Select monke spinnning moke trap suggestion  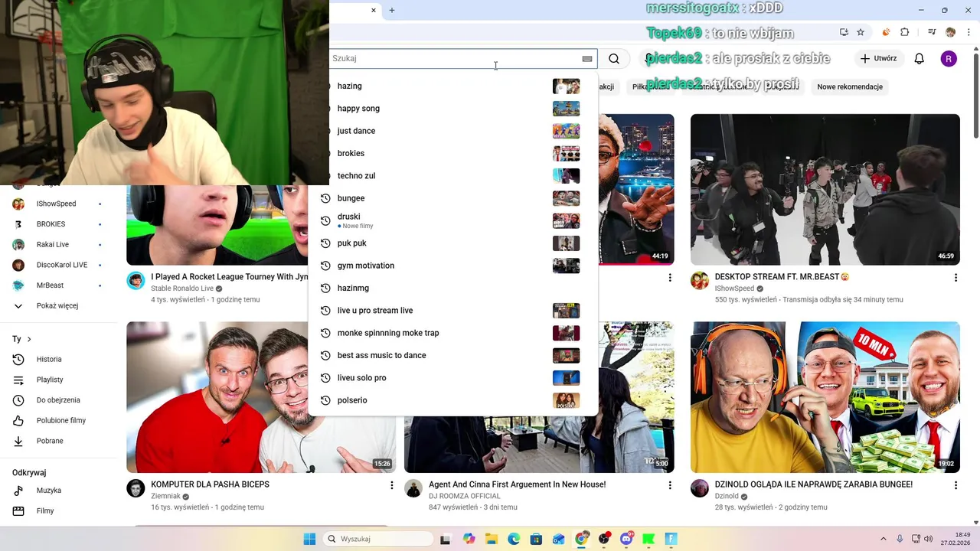(452, 333)
